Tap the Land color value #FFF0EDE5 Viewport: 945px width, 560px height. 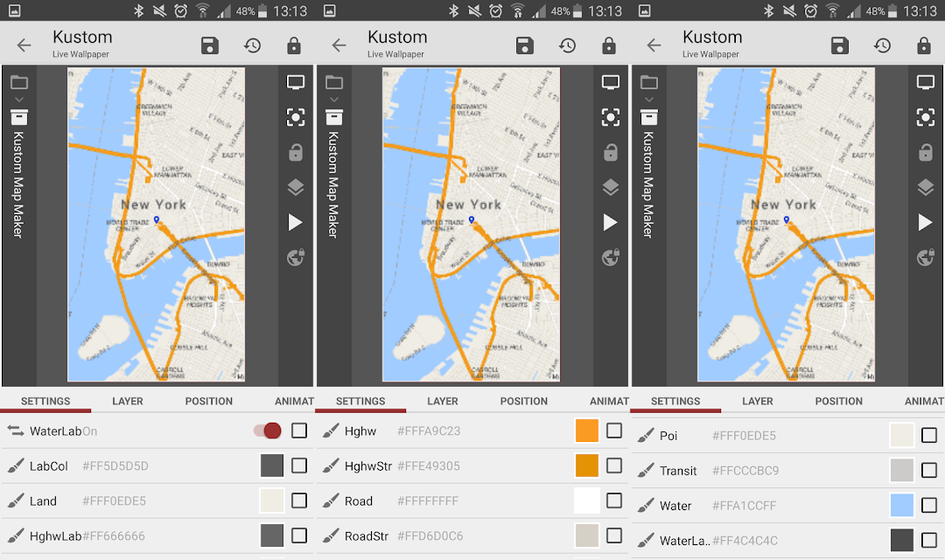pyautogui.click(x=114, y=500)
